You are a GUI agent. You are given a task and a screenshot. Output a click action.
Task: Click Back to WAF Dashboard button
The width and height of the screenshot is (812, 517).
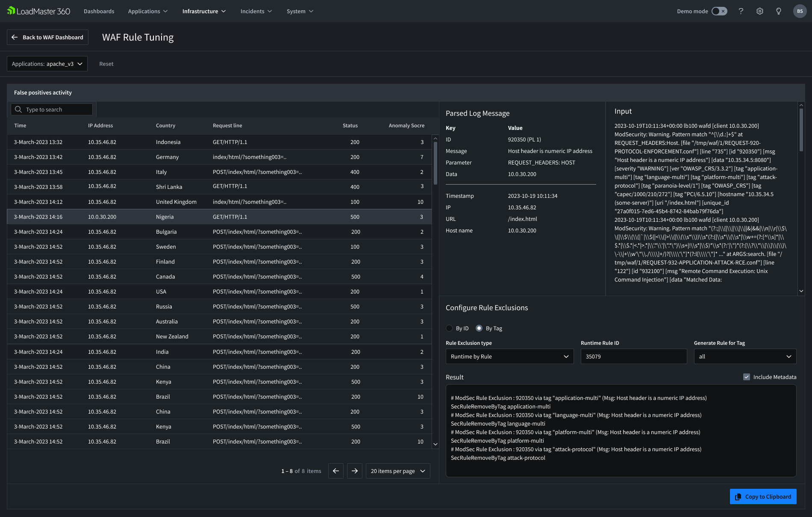click(x=47, y=37)
